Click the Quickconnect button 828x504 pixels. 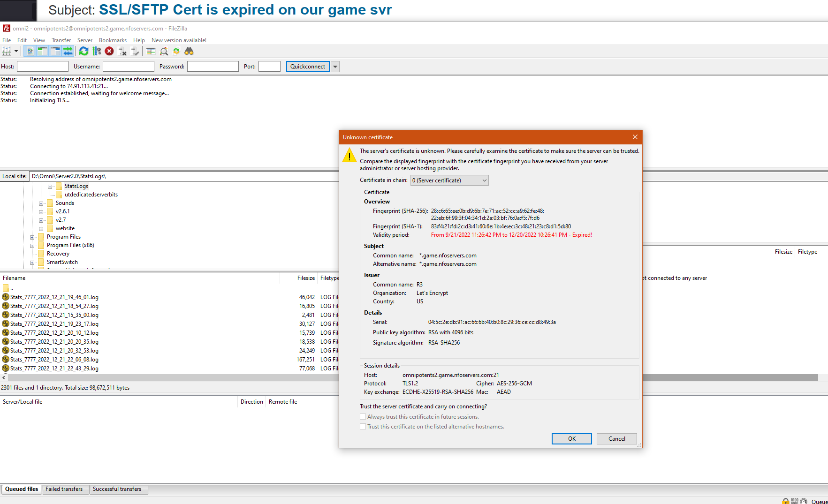pyautogui.click(x=308, y=67)
